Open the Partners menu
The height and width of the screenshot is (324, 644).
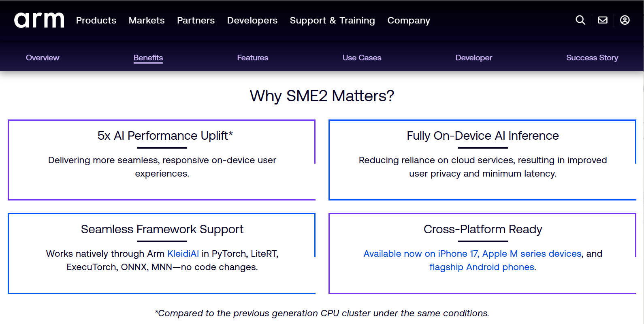(x=196, y=20)
